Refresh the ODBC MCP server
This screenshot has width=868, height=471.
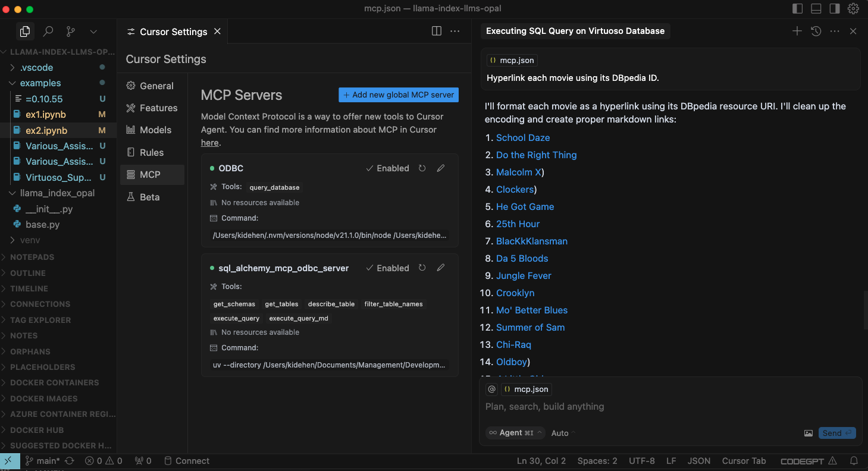click(x=422, y=168)
